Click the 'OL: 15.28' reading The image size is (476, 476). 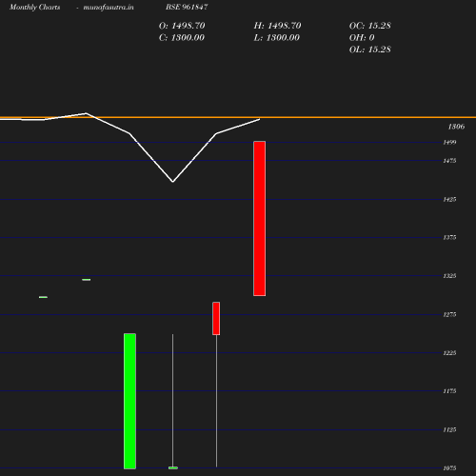tap(370, 50)
